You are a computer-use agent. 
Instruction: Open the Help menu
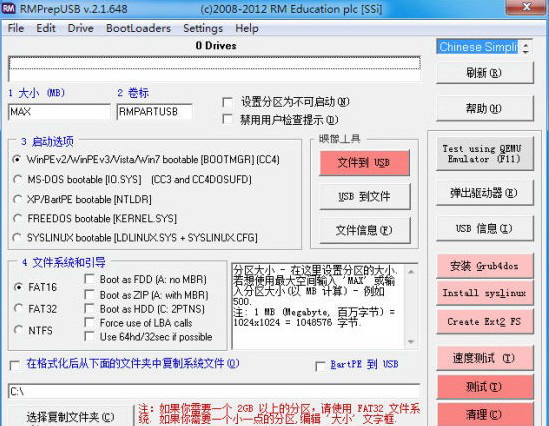tap(247, 28)
